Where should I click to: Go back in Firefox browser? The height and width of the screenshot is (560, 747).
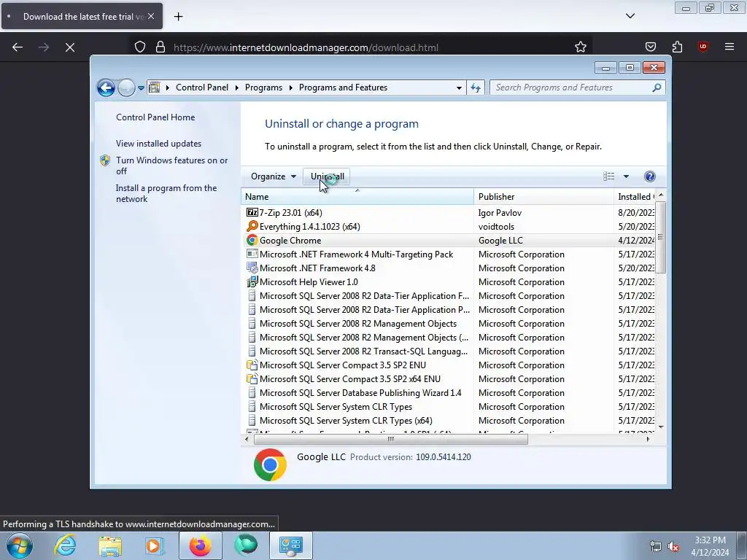18,47
